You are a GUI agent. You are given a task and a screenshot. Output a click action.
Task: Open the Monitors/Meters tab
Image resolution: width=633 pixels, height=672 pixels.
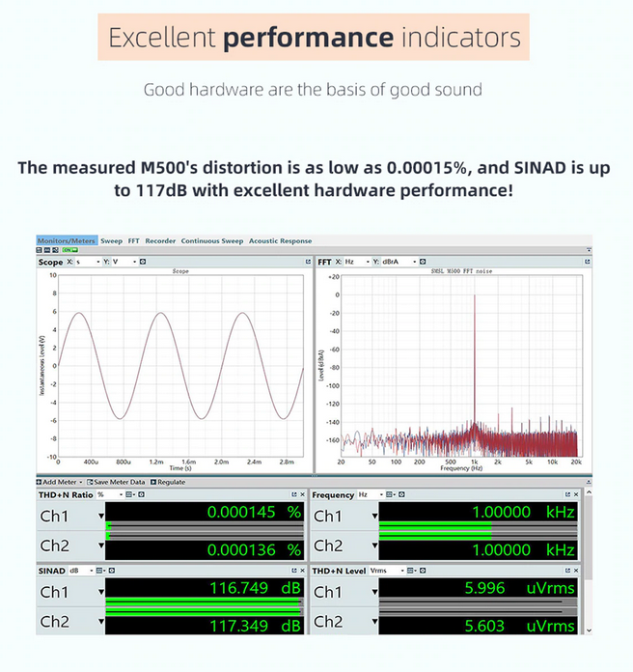point(67,240)
